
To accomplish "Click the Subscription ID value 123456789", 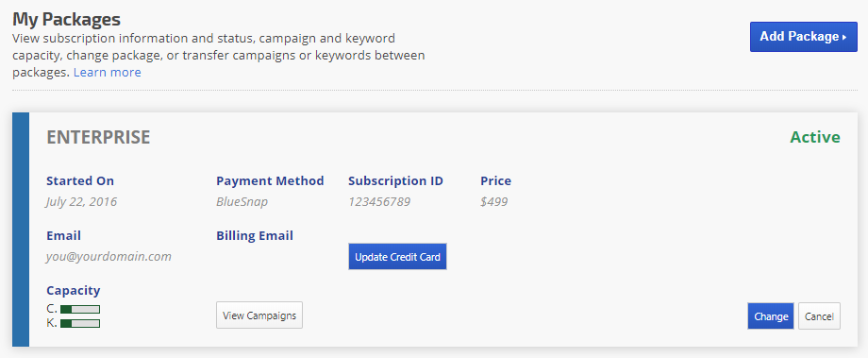I will (x=379, y=202).
